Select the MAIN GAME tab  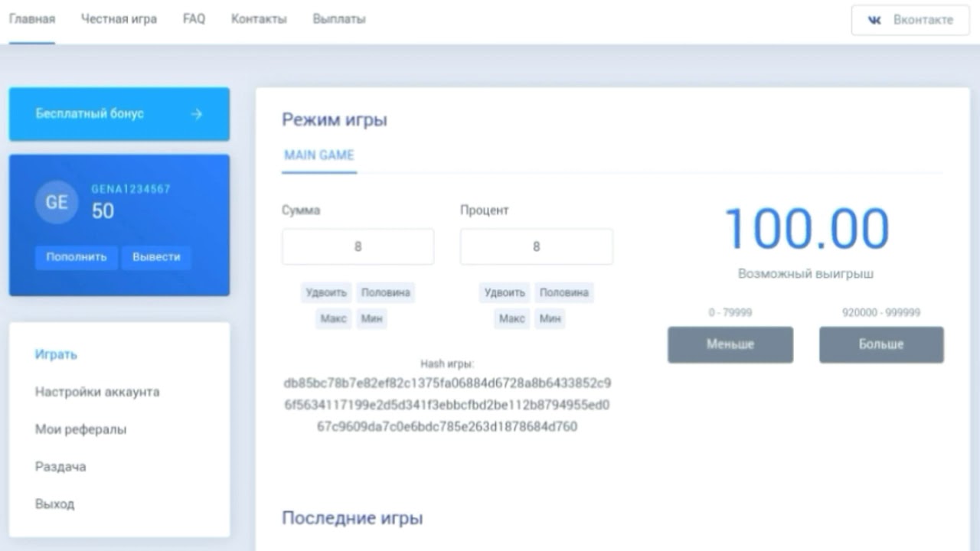point(319,155)
